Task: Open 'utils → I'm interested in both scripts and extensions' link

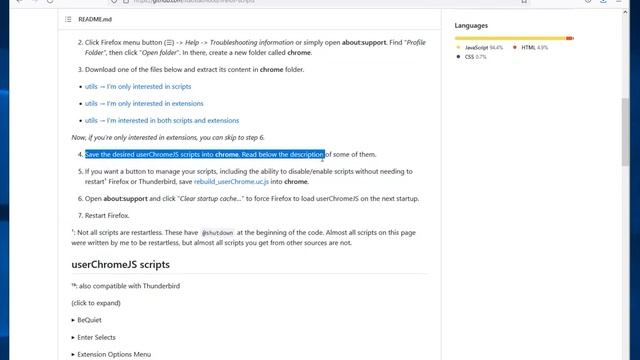Action: [162, 121]
